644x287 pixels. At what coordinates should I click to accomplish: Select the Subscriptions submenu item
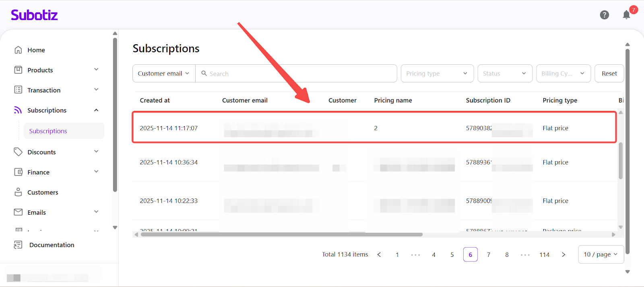click(48, 131)
